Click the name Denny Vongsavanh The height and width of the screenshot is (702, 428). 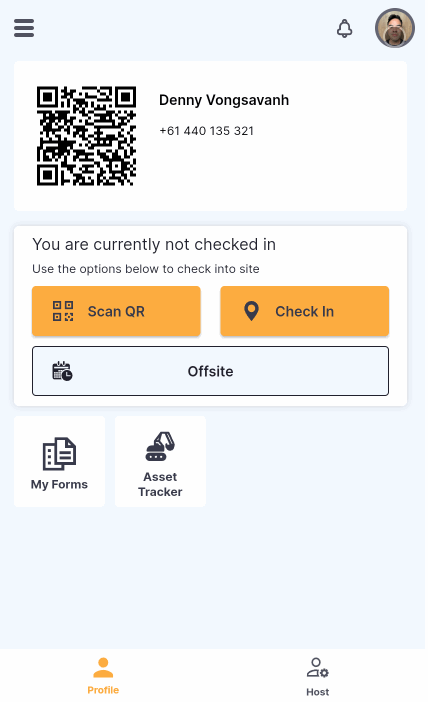click(x=224, y=100)
